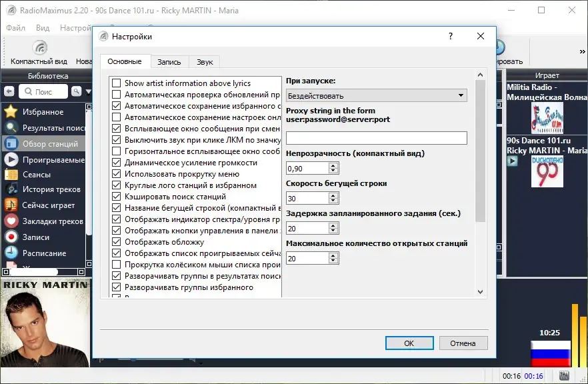Image resolution: width=588 pixels, height=384 pixels.
Task: Toggle Использовать прокрутку меню checkbox
Action: tap(116, 173)
